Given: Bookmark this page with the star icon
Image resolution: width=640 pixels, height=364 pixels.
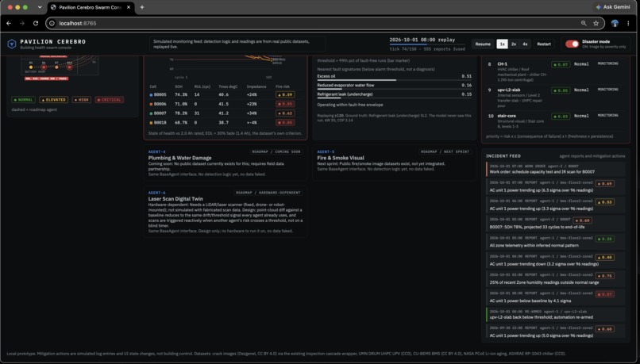Looking at the screenshot, I should (596, 23).
